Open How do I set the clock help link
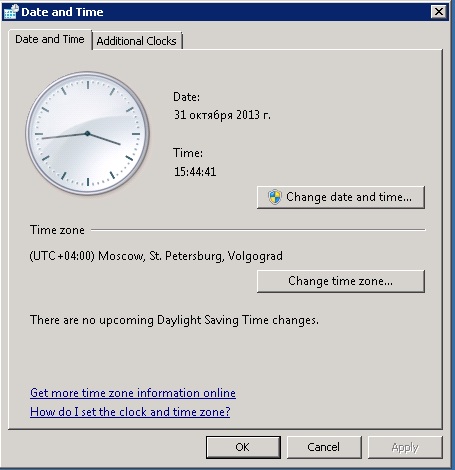This screenshot has height=470, width=455. tap(130, 412)
